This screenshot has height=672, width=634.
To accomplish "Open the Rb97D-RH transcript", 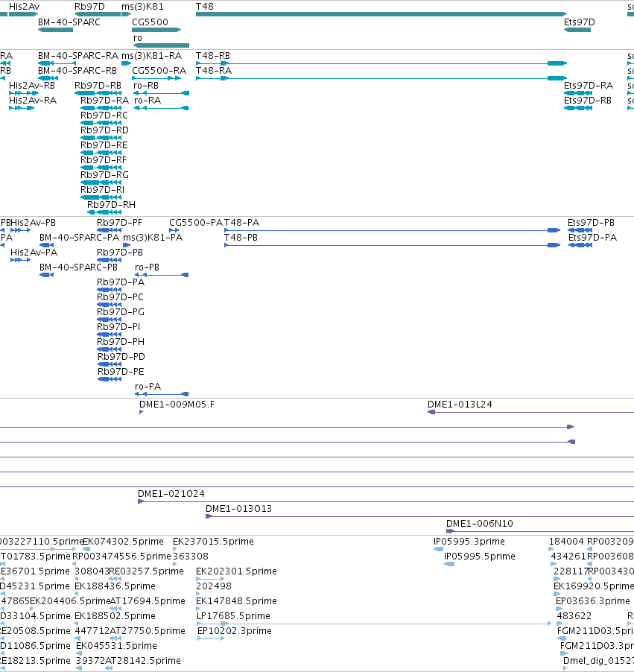I will click(112, 204).
